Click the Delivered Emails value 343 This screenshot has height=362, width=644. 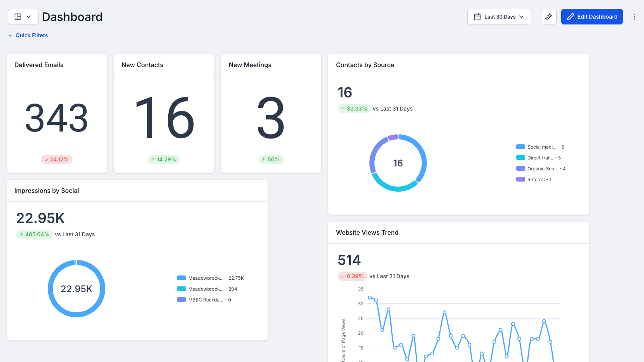point(57,118)
